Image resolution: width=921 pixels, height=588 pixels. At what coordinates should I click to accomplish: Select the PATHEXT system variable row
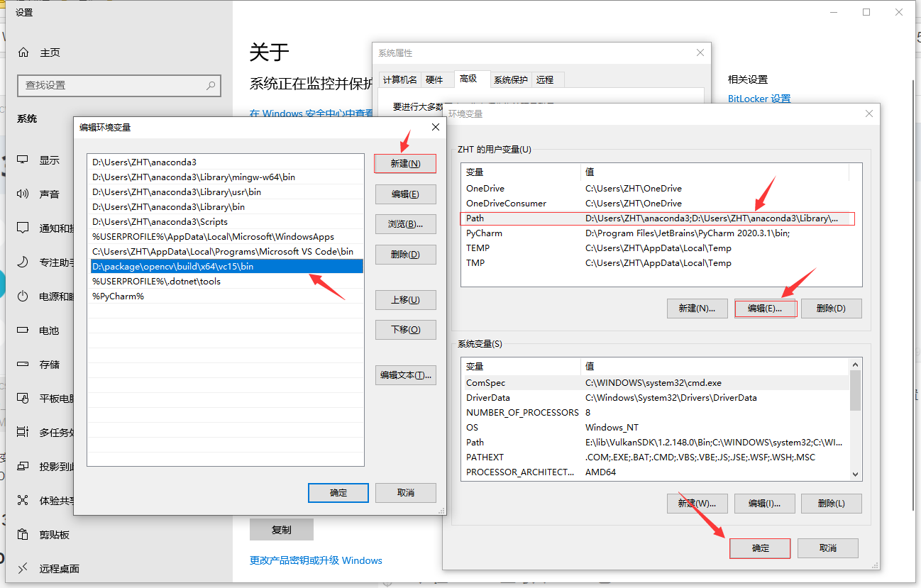point(655,457)
